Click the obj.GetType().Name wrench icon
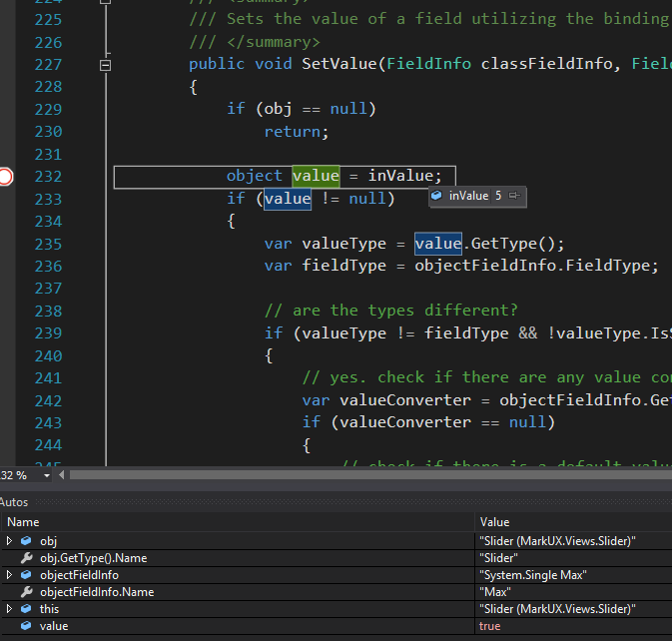The width and height of the screenshot is (672, 641). point(26,558)
